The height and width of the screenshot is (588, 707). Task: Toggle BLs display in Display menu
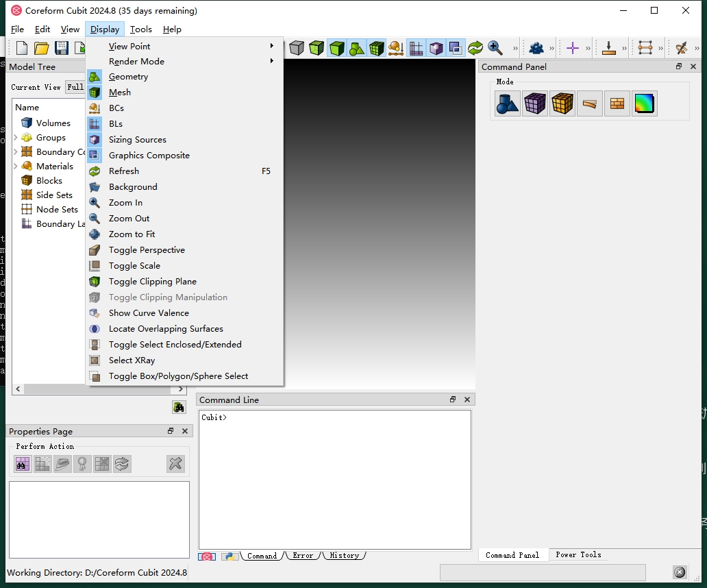coord(184,124)
